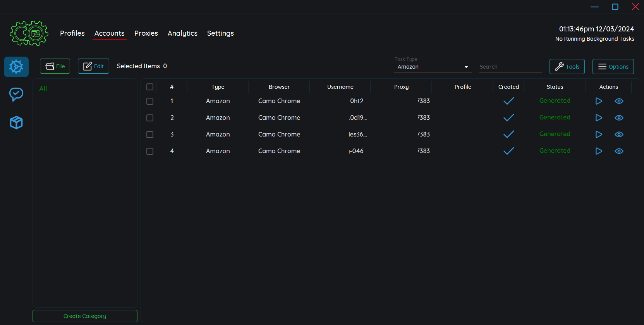Viewport: 644px width, 325px height.
Task: Expand the Task Type dropdown showing Amazon
Action: click(x=433, y=67)
